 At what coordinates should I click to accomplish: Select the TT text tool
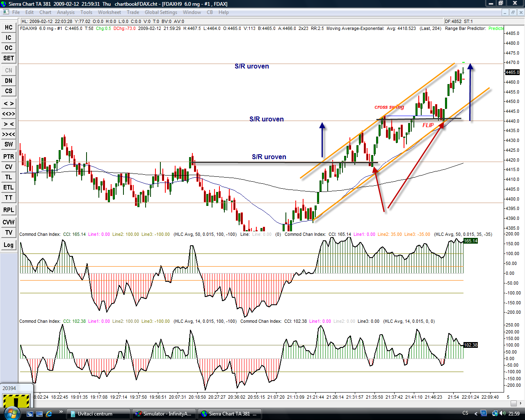[x=9, y=198]
